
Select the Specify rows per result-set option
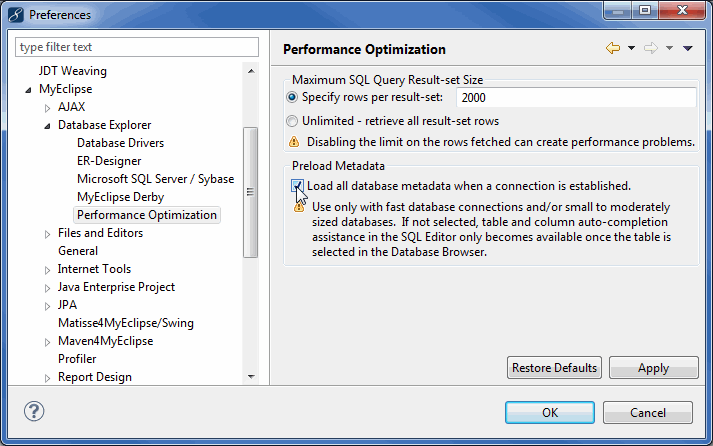(x=292, y=98)
